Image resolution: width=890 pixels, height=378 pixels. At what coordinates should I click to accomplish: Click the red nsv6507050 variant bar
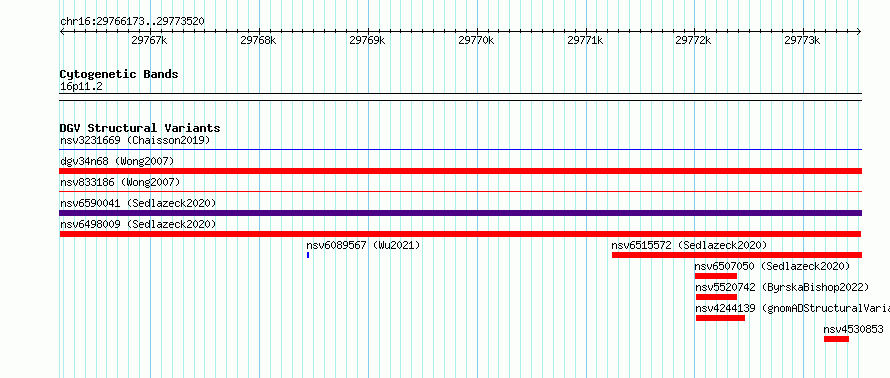pos(716,276)
